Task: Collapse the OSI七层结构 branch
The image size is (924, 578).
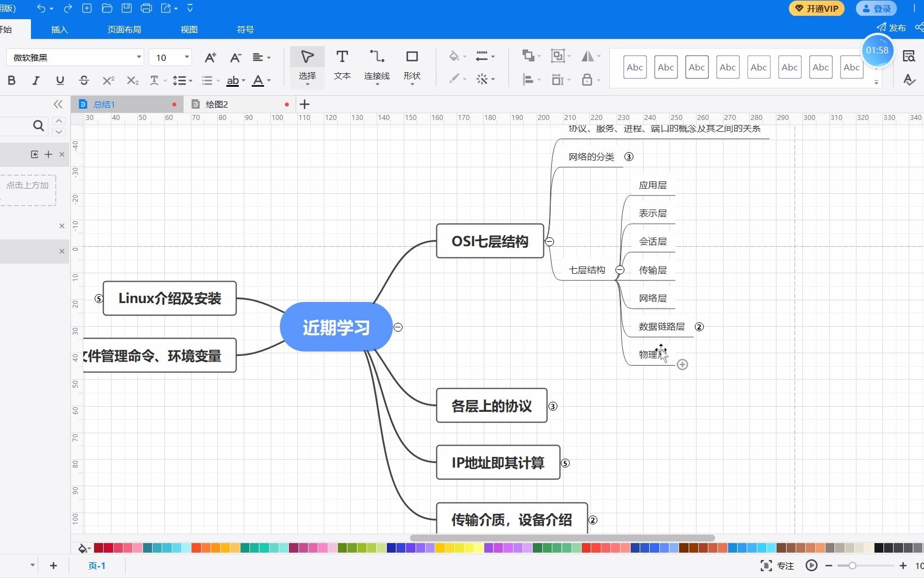Action: (x=550, y=242)
